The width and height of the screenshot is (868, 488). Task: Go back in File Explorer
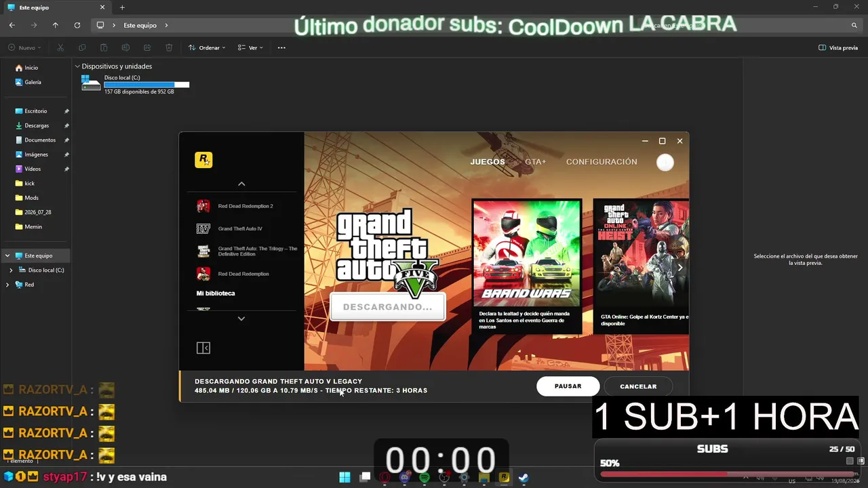pos(12,25)
